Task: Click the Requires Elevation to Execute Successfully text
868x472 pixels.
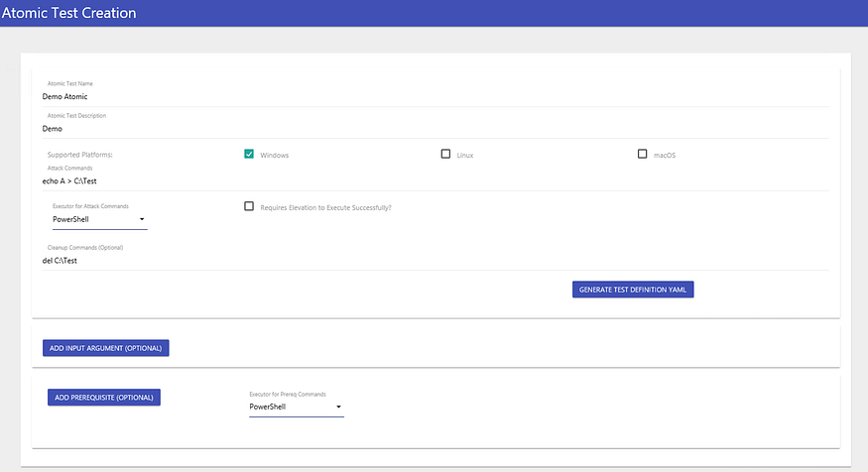Action: [325, 207]
